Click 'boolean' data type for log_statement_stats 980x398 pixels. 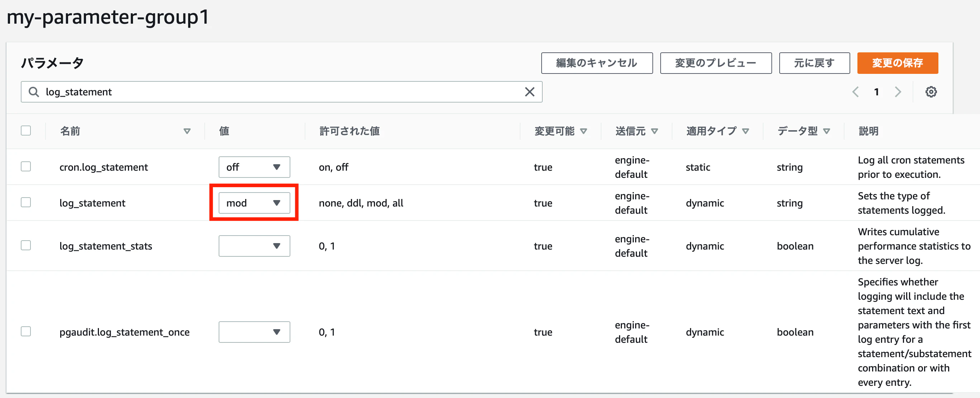[795, 246]
